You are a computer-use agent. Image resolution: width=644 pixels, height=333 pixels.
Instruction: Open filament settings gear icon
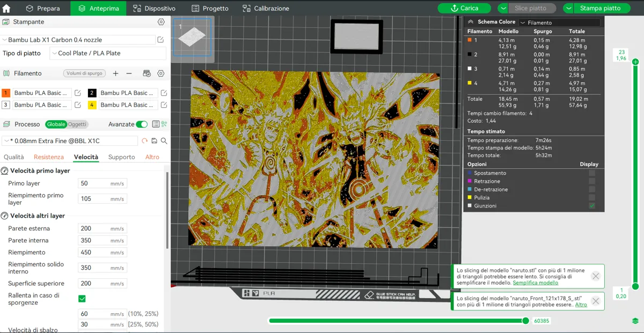(x=160, y=73)
